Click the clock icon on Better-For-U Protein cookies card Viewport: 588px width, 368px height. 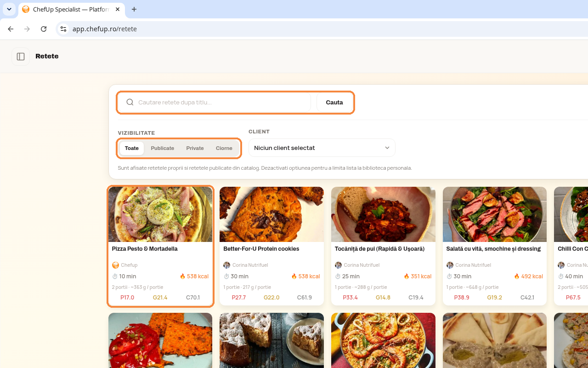[226, 276]
